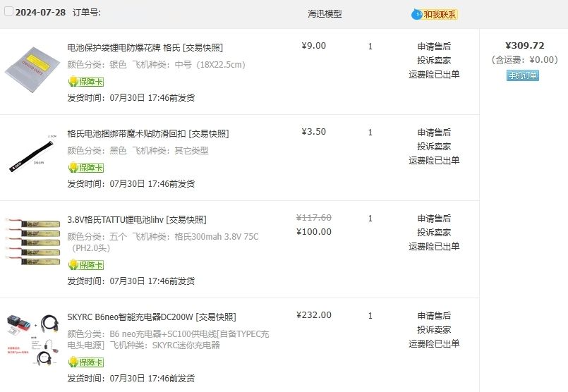568x392 pixels.
Task: Click the Wangwang 和我联系 contact icon
Action: click(435, 14)
